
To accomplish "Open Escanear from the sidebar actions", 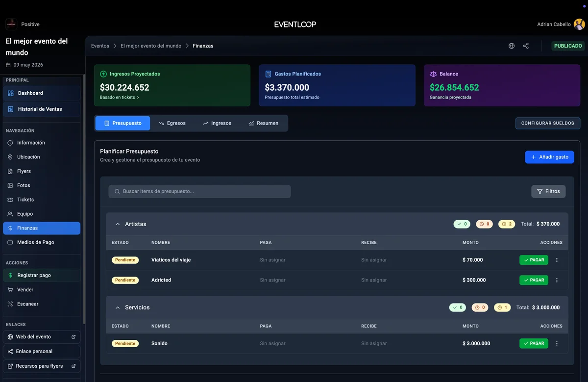I will point(27,304).
